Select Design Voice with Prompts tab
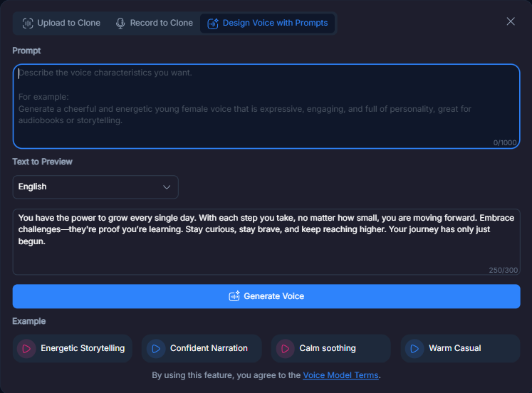 pyautogui.click(x=267, y=23)
